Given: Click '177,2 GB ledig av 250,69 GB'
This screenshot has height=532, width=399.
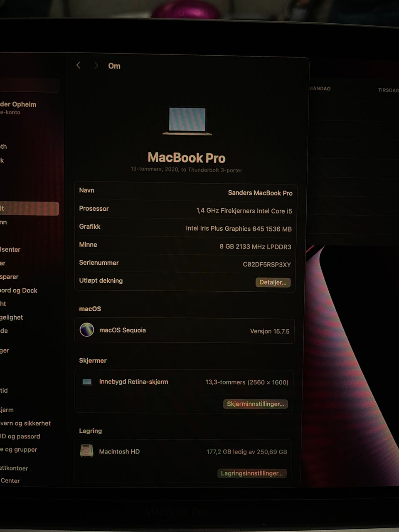Looking at the screenshot, I should (247, 452).
